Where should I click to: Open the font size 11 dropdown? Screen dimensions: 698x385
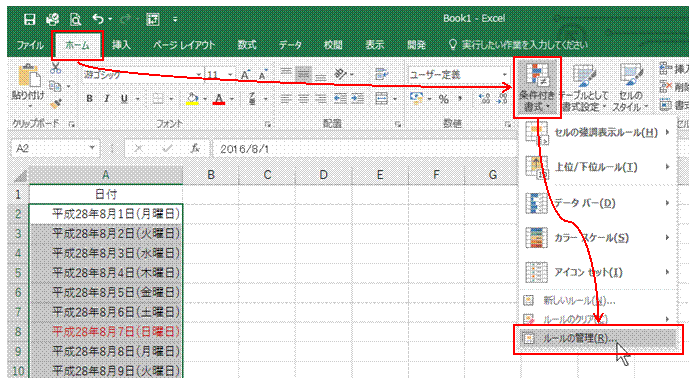tap(230, 75)
